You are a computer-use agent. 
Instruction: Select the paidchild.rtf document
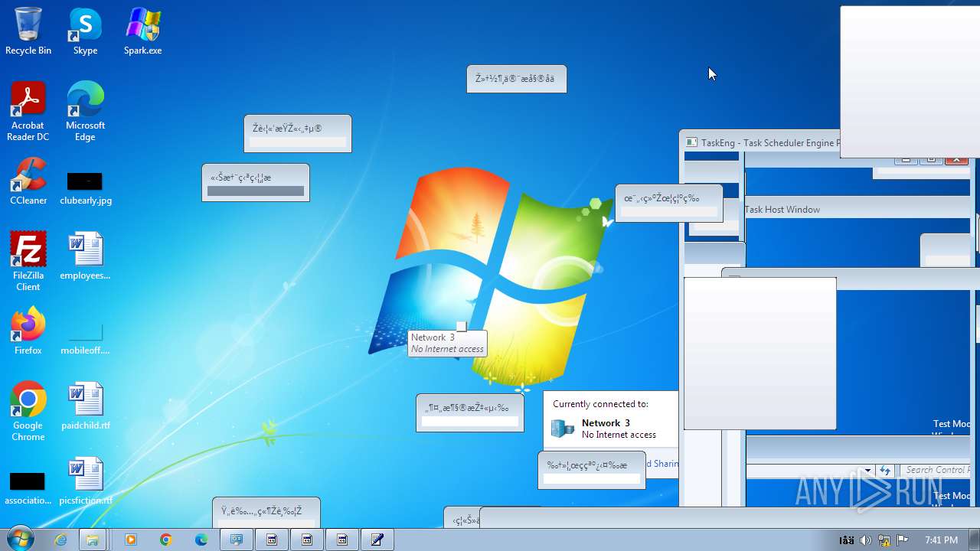85,406
